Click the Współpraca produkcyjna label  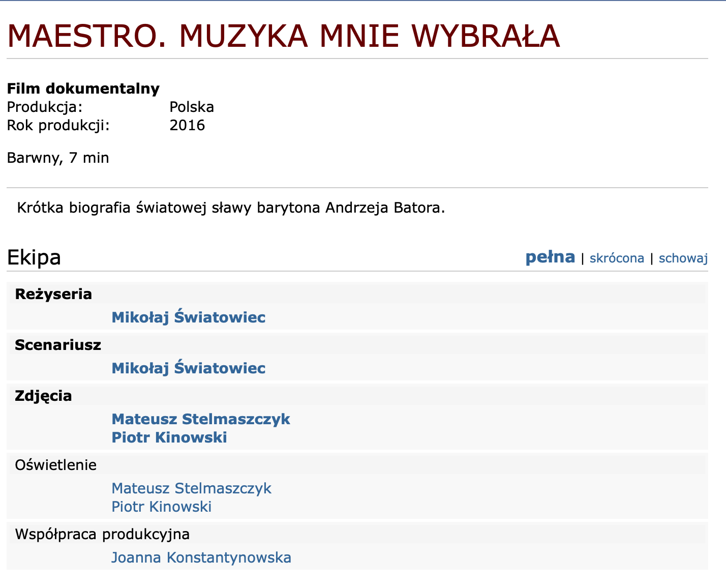pos(102,534)
